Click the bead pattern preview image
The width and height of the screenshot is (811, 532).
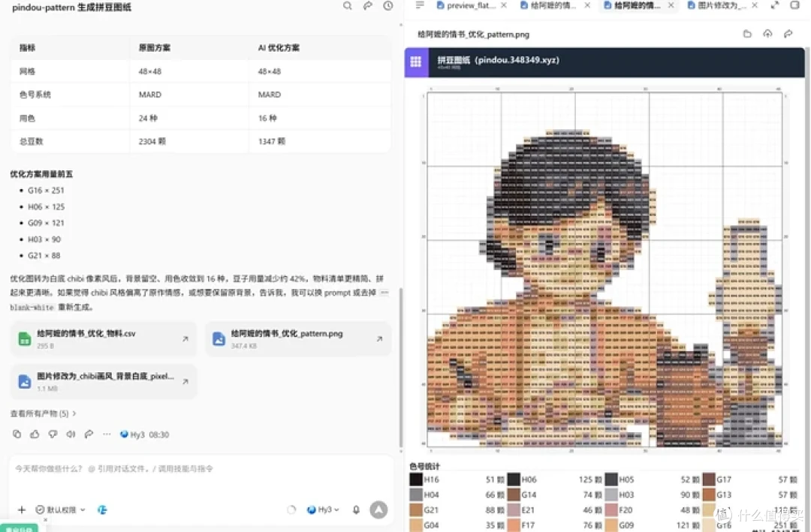pyautogui.click(x=604, y=269)
